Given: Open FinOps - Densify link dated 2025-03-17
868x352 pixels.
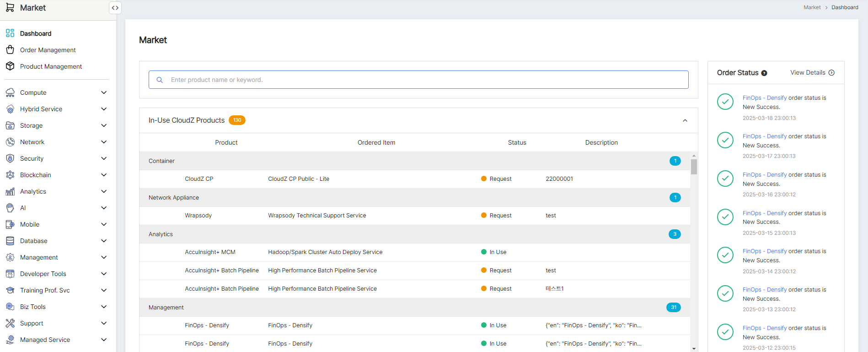Looking at the screenshot, I should pos(765,136).
